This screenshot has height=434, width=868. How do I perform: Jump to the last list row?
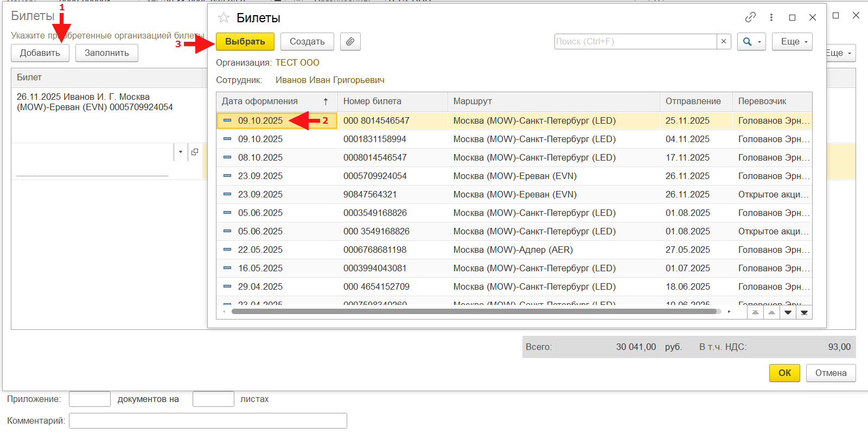804,312
